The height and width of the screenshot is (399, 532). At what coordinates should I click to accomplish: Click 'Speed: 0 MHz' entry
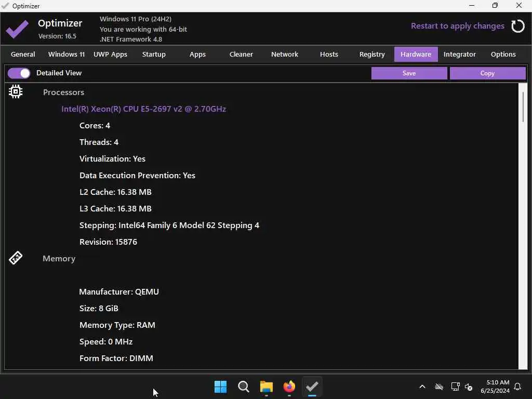point(106,342)
